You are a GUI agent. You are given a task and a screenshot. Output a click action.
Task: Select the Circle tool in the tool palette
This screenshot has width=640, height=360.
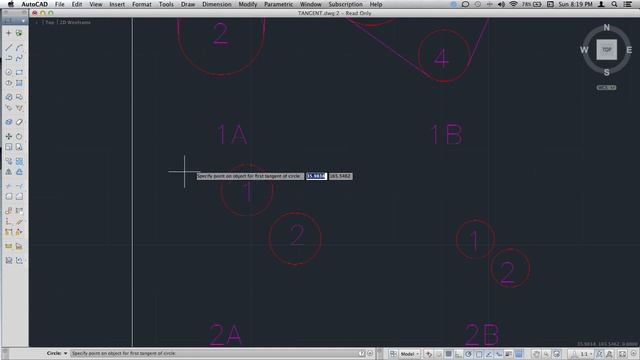[x=9, y=72]
